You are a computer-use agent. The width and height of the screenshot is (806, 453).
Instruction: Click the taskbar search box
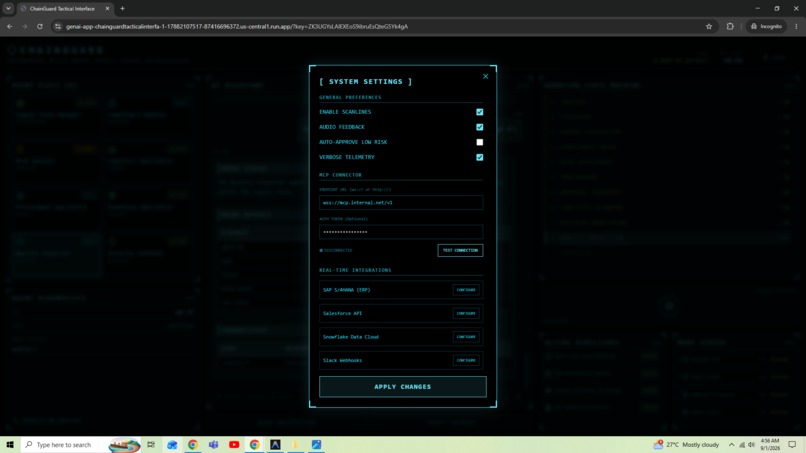(x=81, y=444)
